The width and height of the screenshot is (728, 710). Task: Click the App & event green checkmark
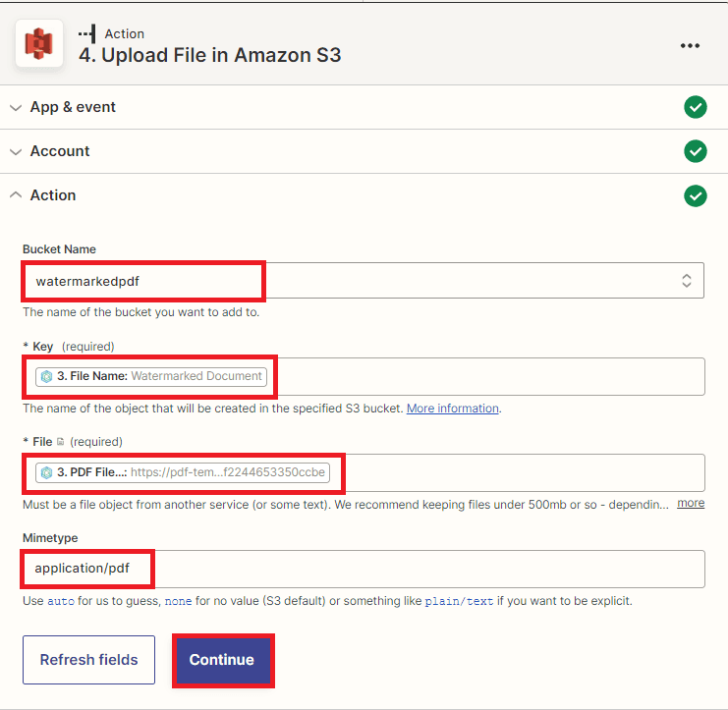tap(695, 107)
